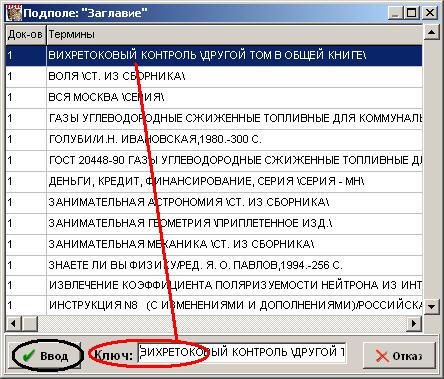Click document count cell of ВСЯ МОСКВА row
444x379 pixels.
click(26, 97)
